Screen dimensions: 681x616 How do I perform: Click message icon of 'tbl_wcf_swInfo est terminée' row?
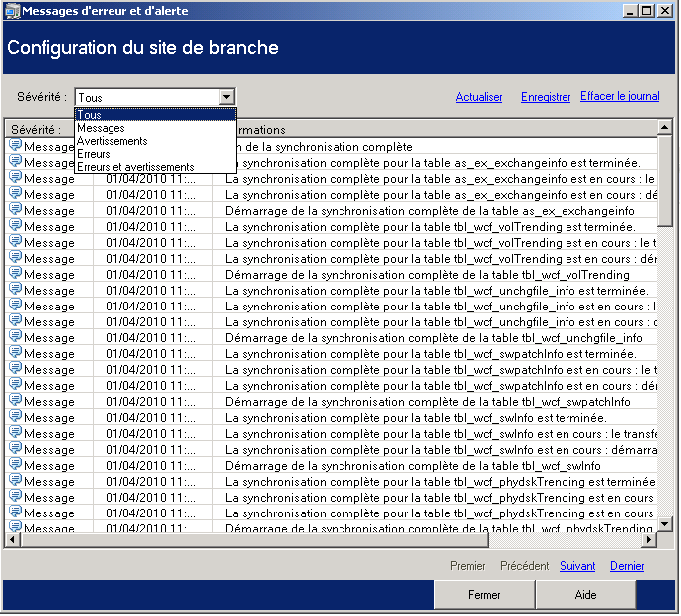(x=15, y=416)
